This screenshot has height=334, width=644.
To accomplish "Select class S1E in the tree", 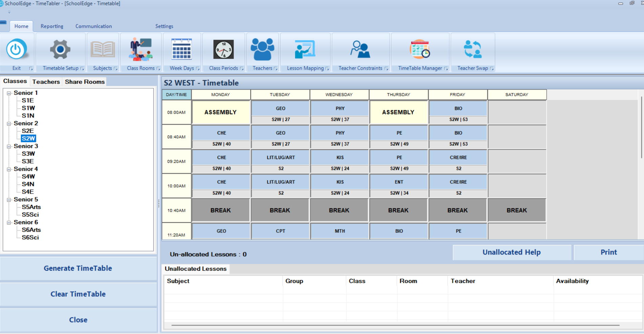I will pyautogui.click(x=28, y=101).
